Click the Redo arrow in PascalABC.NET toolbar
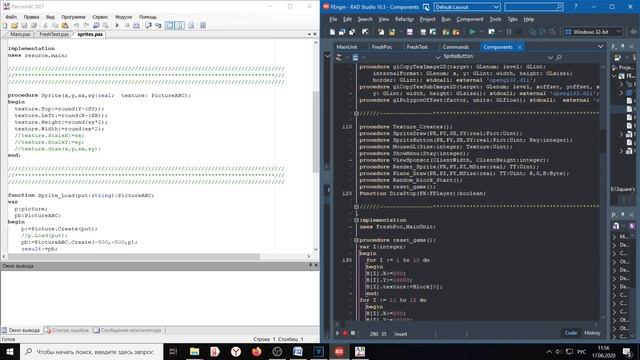This screenshot has height=360, width=640. coord(86,25)
